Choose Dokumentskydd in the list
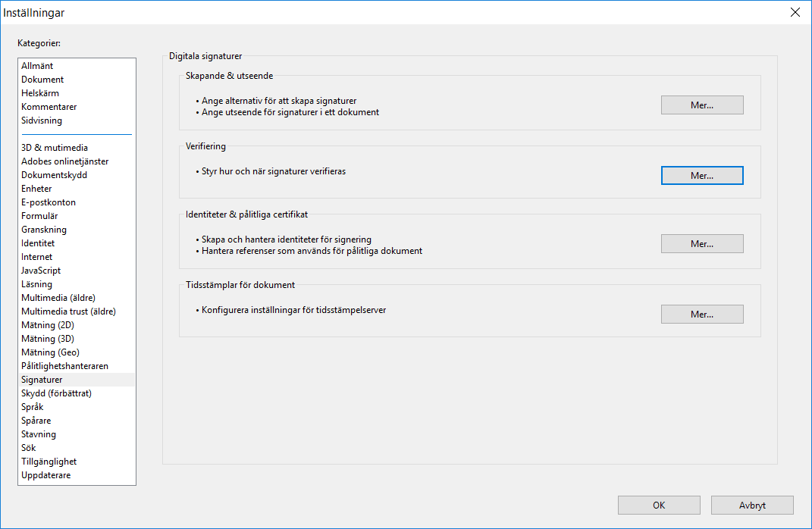Screen dimensions: 812x529 click(54, 175)
